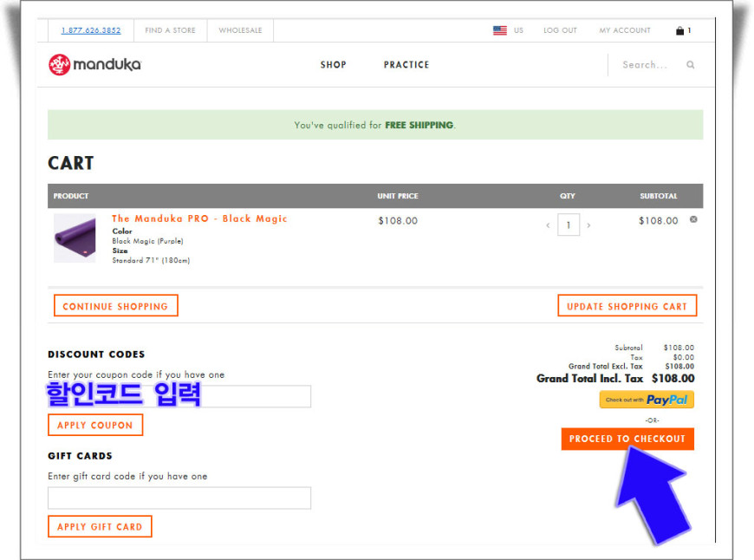Click FIND A STORE link
Viewport: 754px width, 560px height.
[170, 30]
